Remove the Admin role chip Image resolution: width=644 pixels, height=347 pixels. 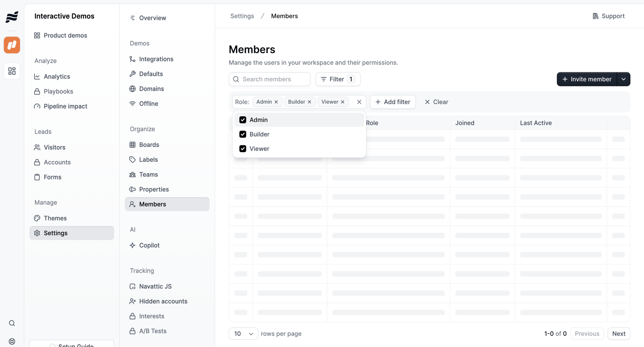coord(276,102)
